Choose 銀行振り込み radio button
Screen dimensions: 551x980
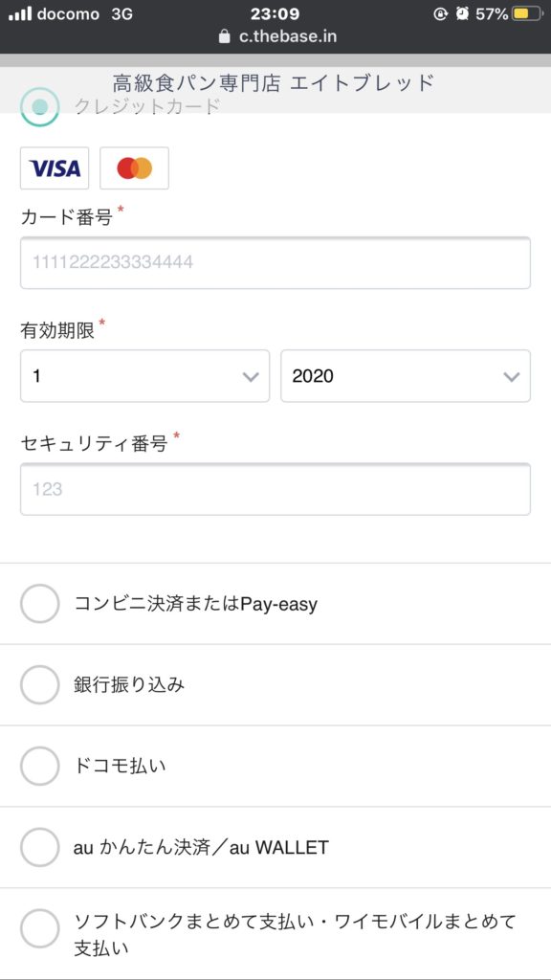click(40, 685)
